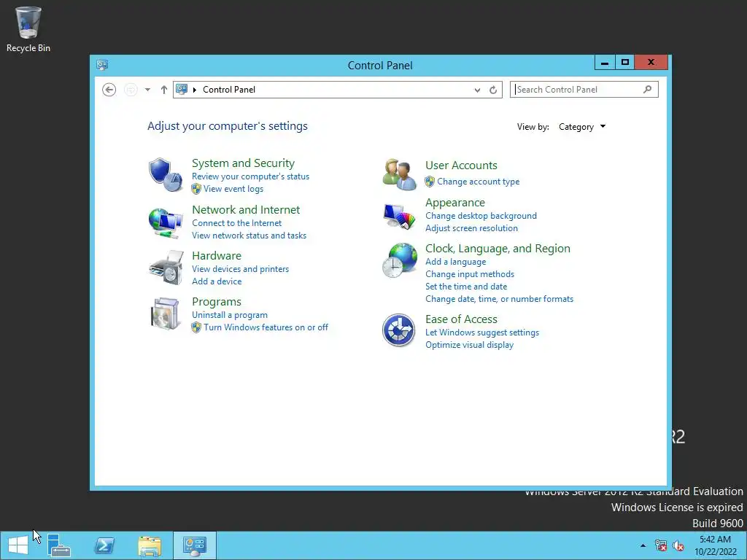This screenshot has width=747, height=560.
Task: Click View event logs link
Action: point(233,189)
